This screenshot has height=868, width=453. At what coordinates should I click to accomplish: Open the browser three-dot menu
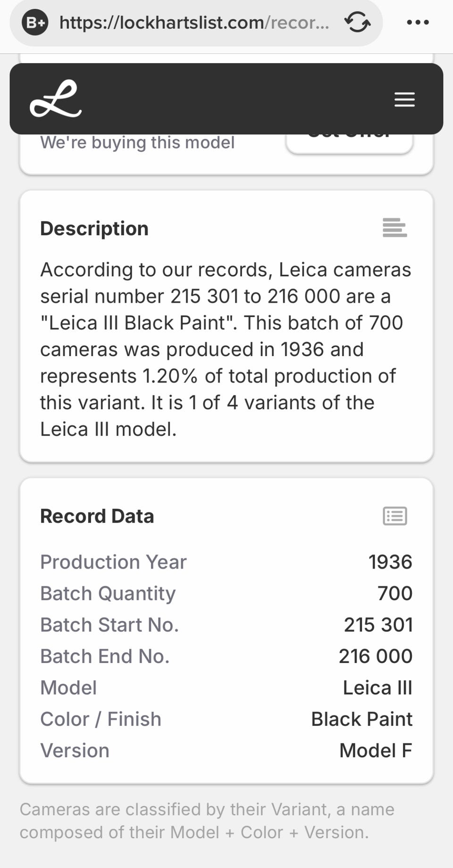418,22
